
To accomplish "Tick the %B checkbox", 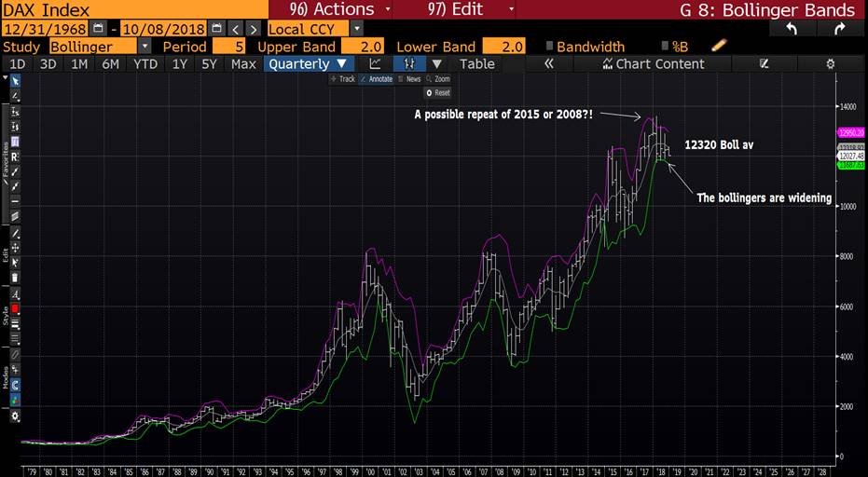I will tap(663, 47).
